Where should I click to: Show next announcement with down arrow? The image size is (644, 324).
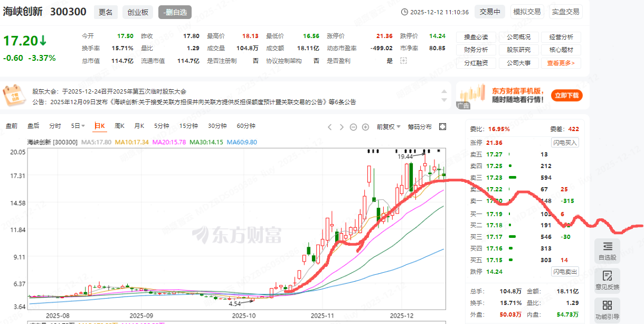pos(444,100)
